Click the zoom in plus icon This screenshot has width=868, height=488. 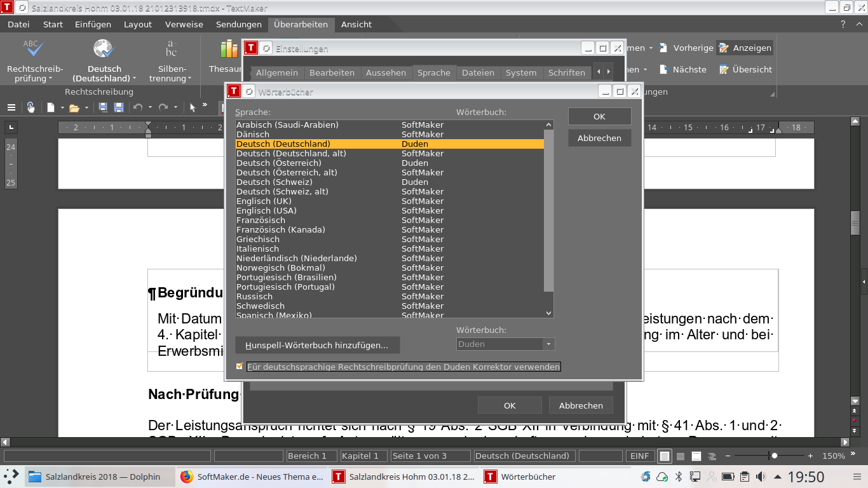810,456
